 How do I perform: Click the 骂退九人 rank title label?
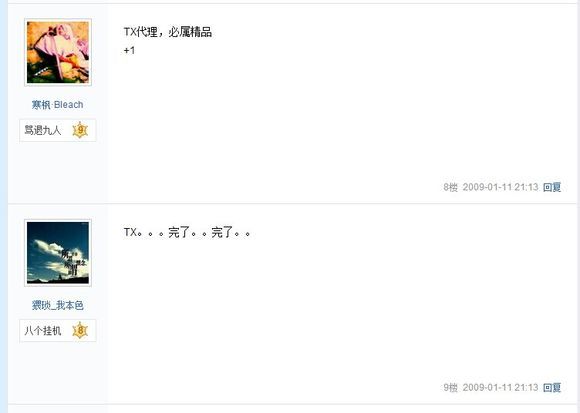coord(43,130)
